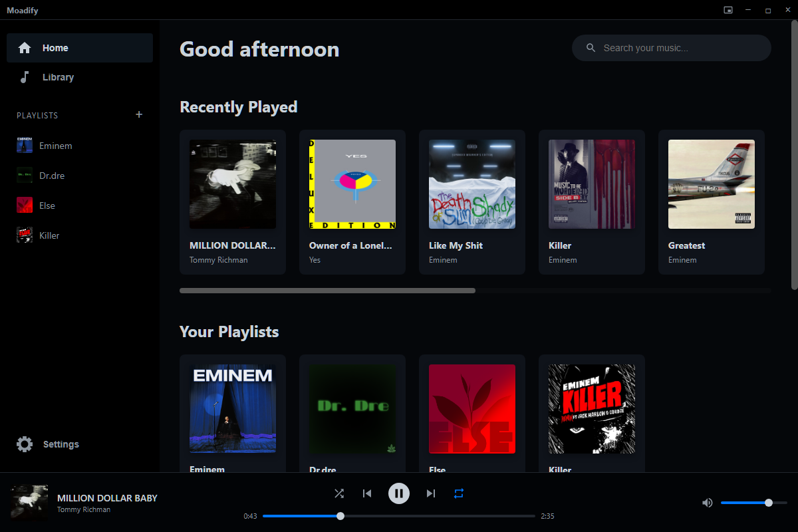Open Like My Shit album cover
Image resolution: width=798 pixels, height=532 pixels.
472,184
